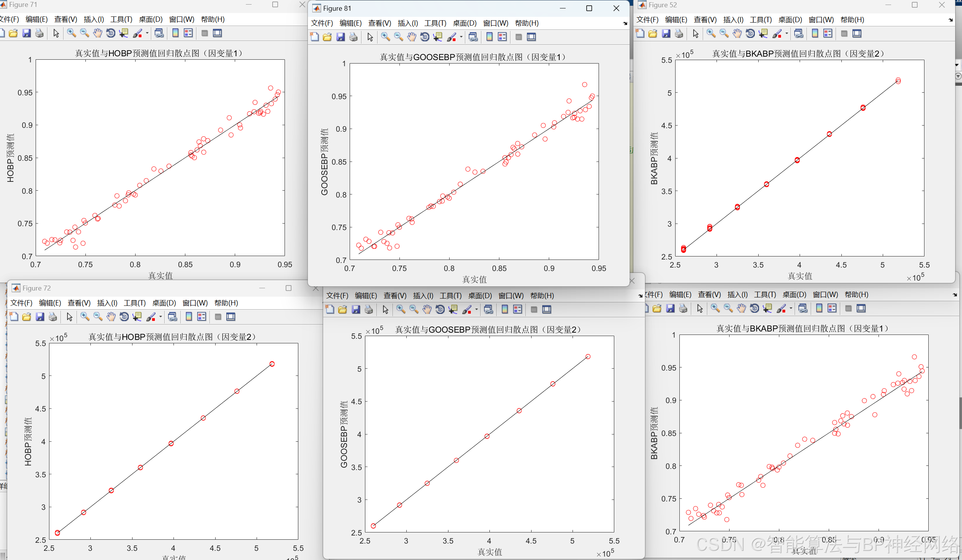Screen dimensions: 962x560
Task: Click the dock arrow in Figure 52 menu bar
Action: tap(951, 20)
